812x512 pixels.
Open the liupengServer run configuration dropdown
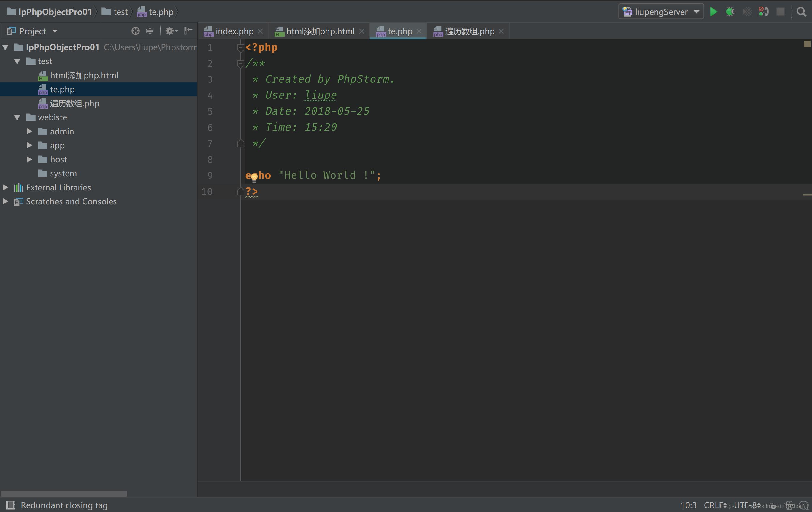click(661, 12)
